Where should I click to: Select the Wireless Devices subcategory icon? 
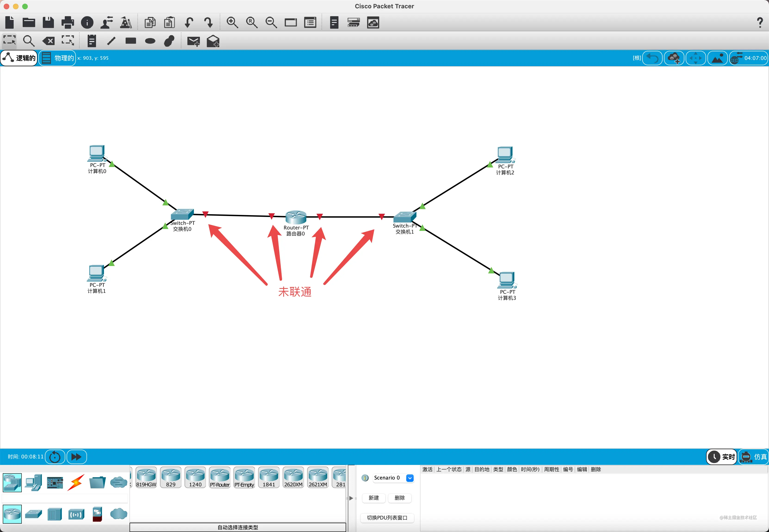[76, 514]
